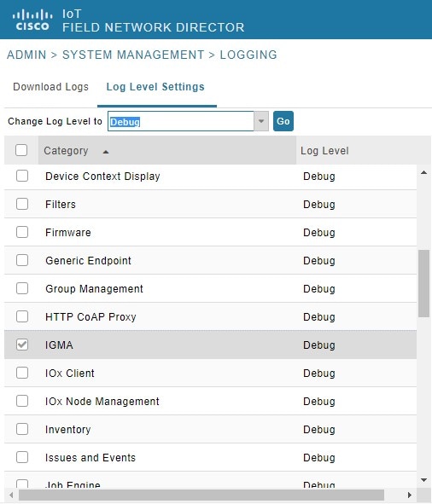
Task: Click the vertical scrollbar down arrow
Action: coord(424,480)
